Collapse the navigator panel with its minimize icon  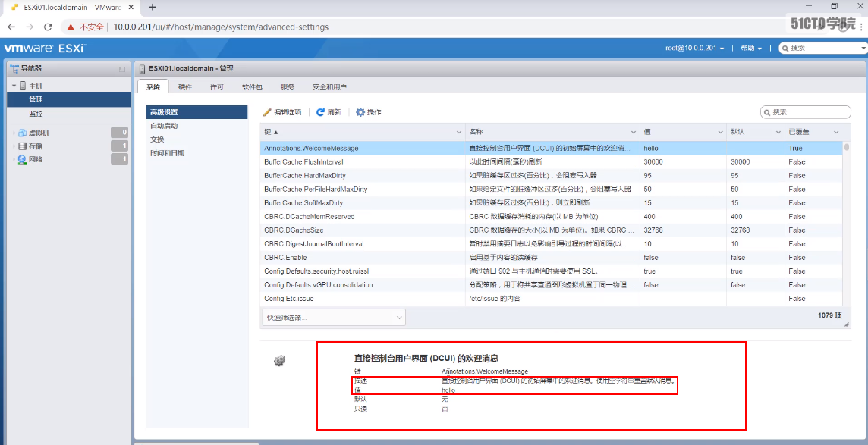(x=122, y=69)
